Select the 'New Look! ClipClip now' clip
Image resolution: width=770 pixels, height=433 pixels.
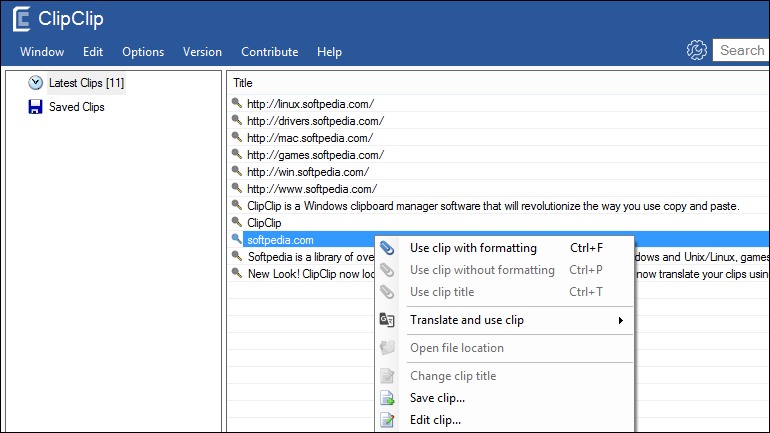310,273
